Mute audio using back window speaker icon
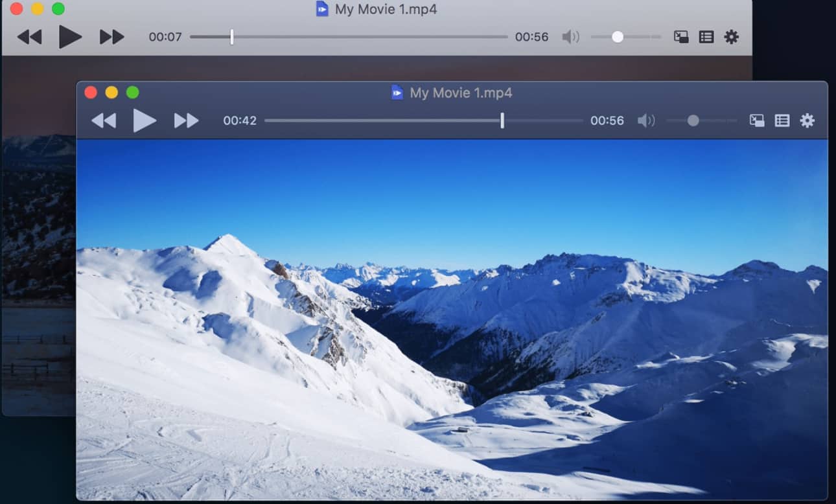This screenshot has height=504, width=836. click(x=571, y=37)
